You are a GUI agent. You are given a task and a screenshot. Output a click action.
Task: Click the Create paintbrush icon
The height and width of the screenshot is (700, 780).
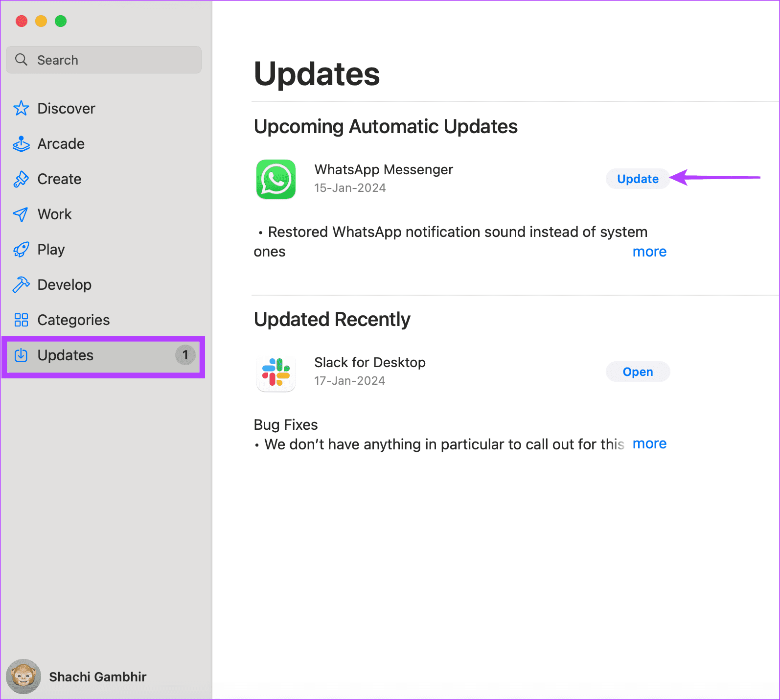21,179
